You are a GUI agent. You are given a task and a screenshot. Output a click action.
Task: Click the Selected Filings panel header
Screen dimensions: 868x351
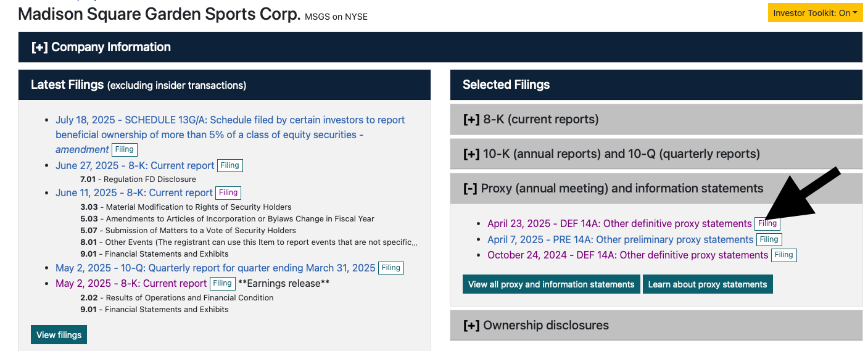[656, 85]
